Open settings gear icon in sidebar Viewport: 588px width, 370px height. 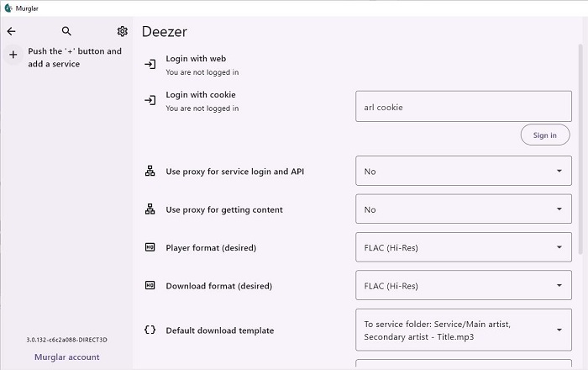pyautogui.click(x=123, y=31)
